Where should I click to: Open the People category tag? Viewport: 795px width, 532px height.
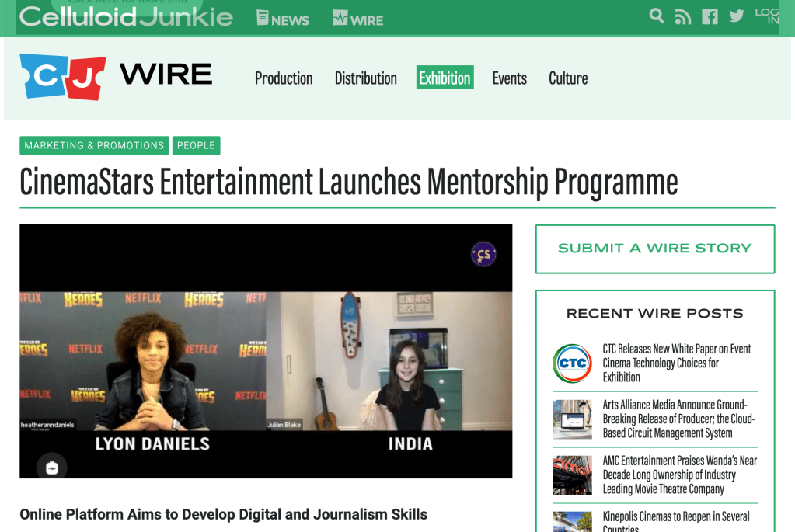coord(196,145)
